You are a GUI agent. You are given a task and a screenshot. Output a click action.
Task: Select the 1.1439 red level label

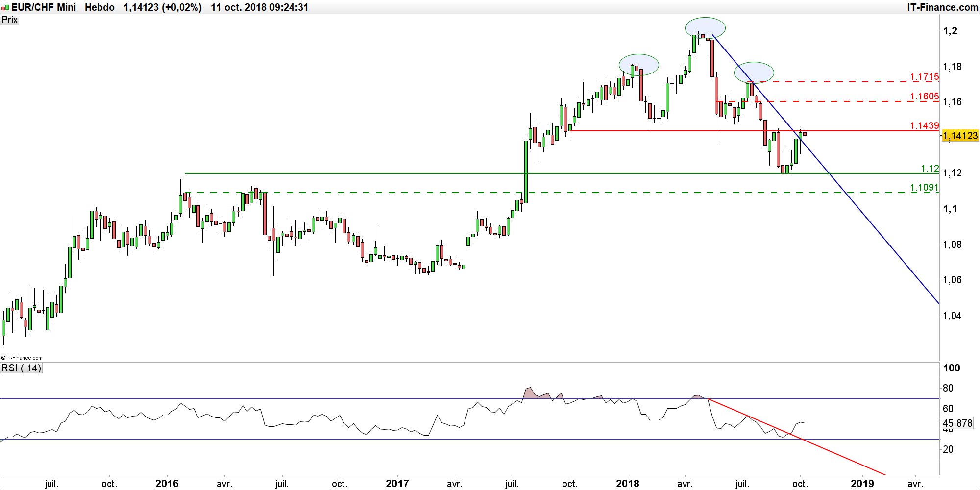tap(925, 126)
